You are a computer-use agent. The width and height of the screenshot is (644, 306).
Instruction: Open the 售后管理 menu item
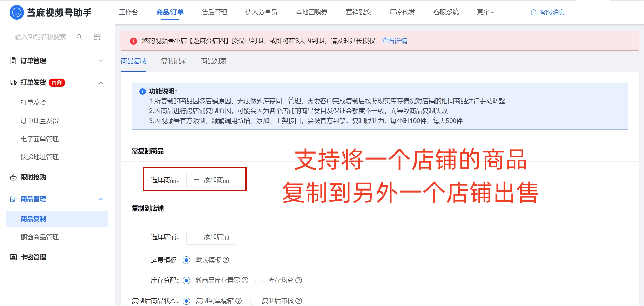click(214, 12)
